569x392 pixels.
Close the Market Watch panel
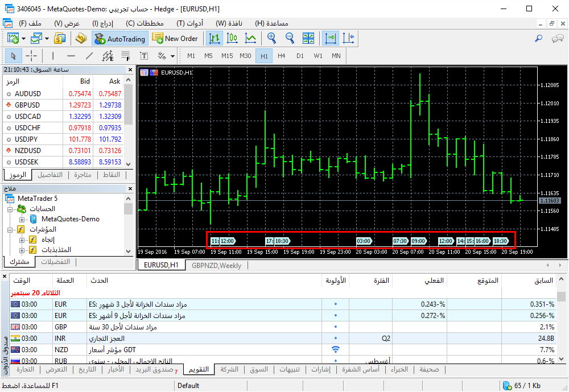130,69
